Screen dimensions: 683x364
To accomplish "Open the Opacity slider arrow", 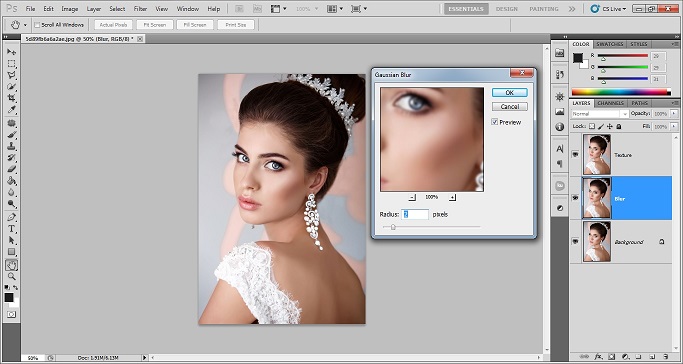I will click(x=674, y=113).
